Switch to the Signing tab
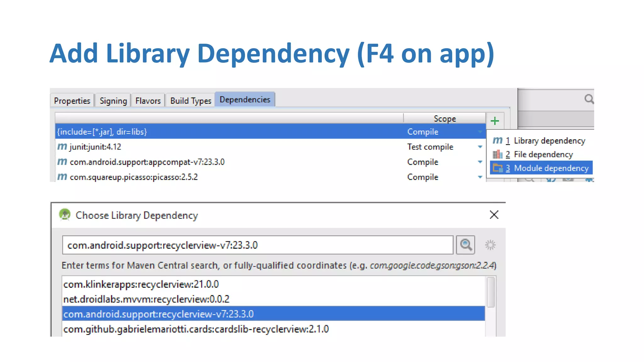This screenshot has height=362, width=644. (x=113, y=101)
